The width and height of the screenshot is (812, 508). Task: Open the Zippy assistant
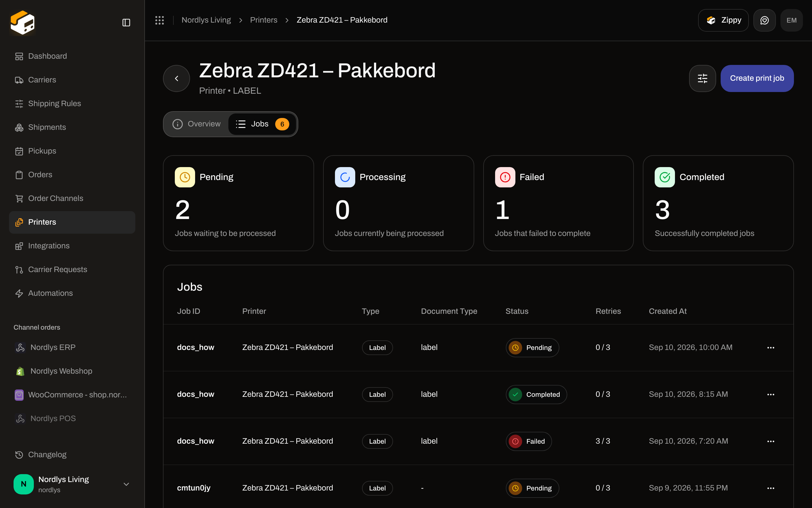point(723,20)
